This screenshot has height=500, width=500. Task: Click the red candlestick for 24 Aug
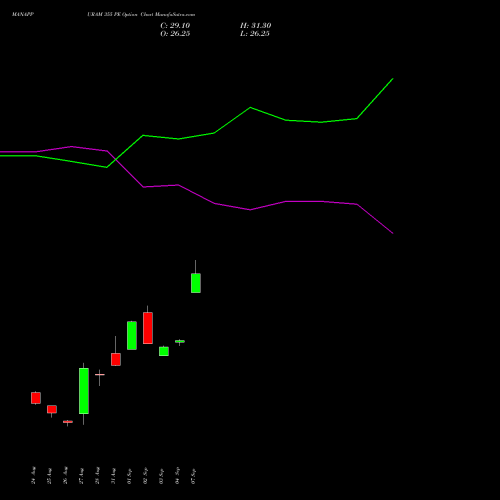pos(36,398)
